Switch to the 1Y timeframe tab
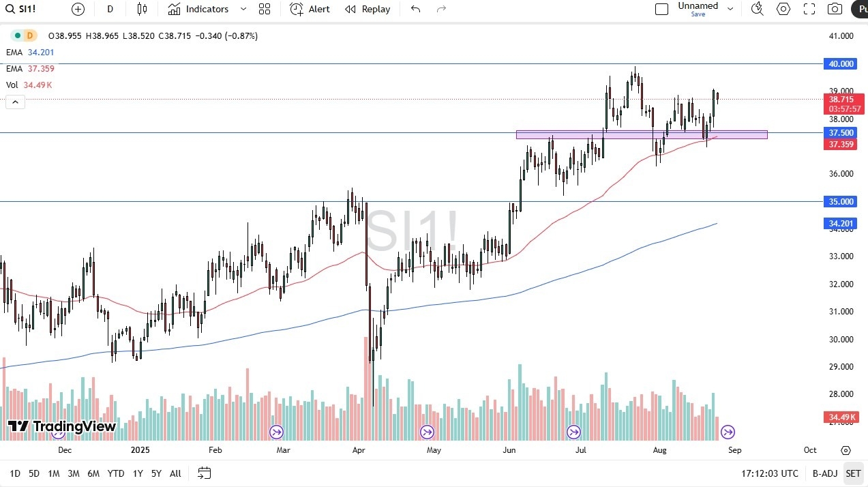The image size is (868, 487). point(137,473)
